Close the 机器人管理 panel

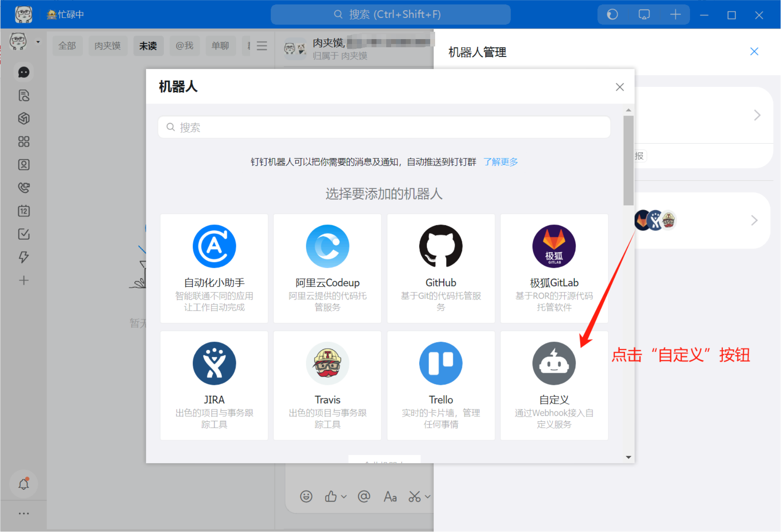click(x=754, y=52)
